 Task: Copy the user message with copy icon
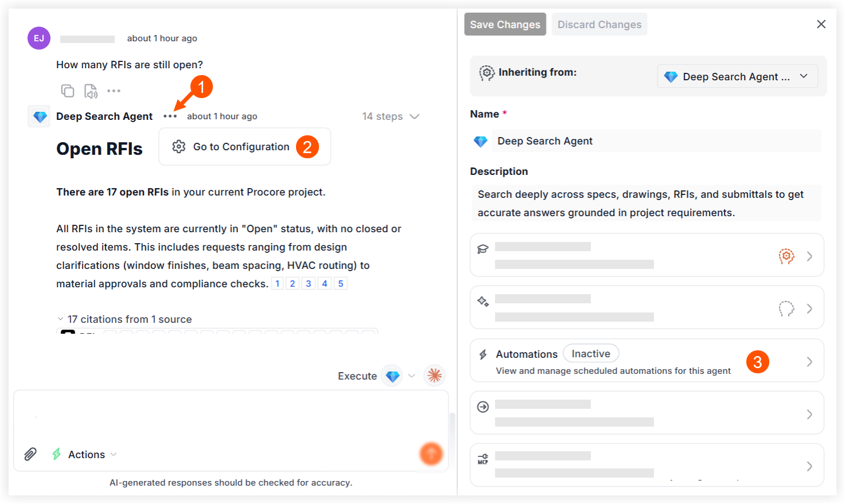[68, 91]
